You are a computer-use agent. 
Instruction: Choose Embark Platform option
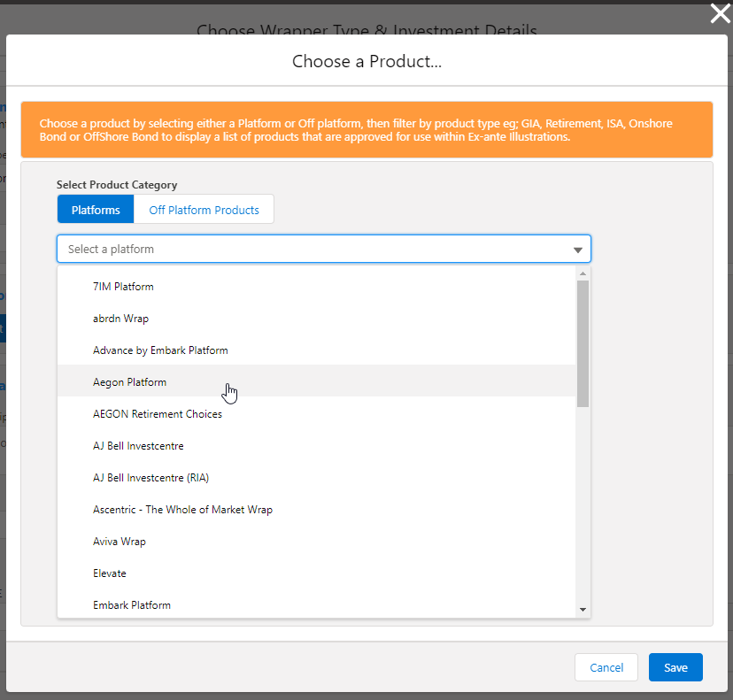(x=132, y=605)
